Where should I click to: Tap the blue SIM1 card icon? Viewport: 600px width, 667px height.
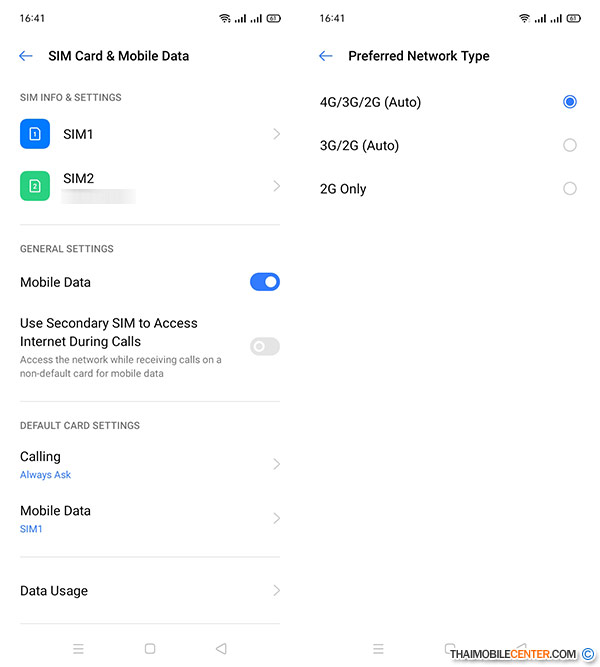tap(35, 134)
